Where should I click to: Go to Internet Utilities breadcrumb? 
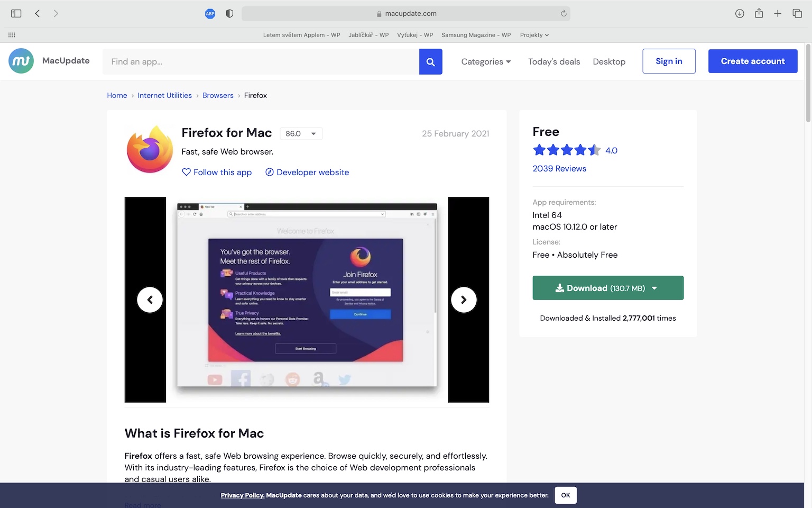tap(164, 95)
